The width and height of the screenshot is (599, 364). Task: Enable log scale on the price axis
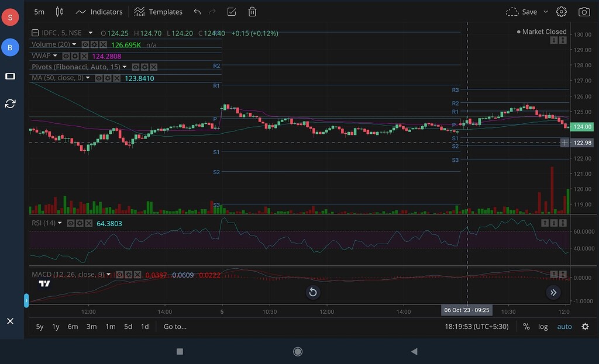point(542,327)
